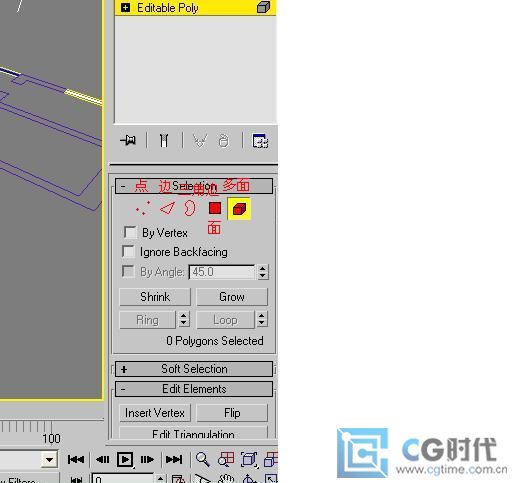The height and width of the screenshot is (483, 512).
Task: Click the Loop button
Action: [x=225, y=320]
